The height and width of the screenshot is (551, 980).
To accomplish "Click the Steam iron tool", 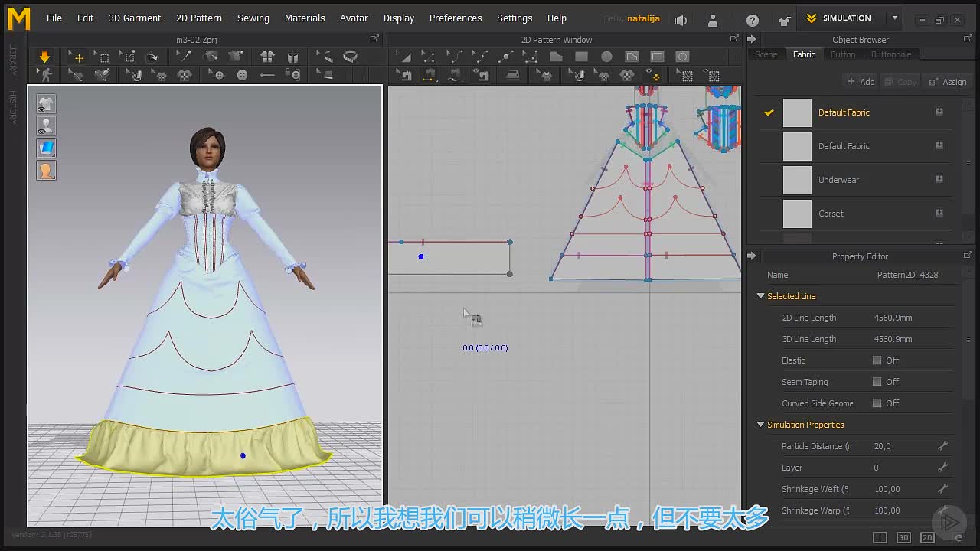I will (x=513, y=75).
